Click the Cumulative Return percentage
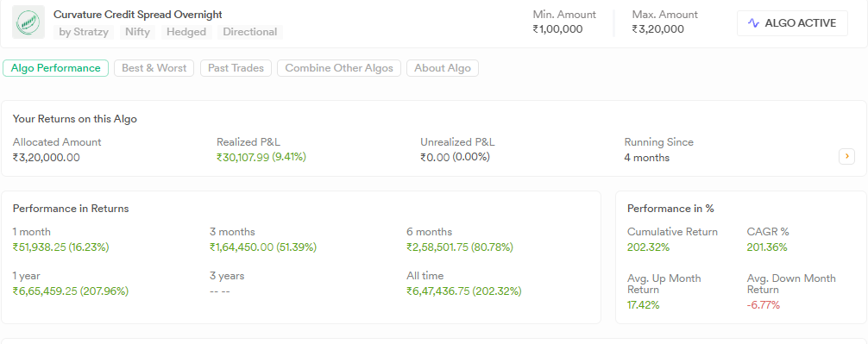This screenshot has width=868, height=344. click(648, 247)
